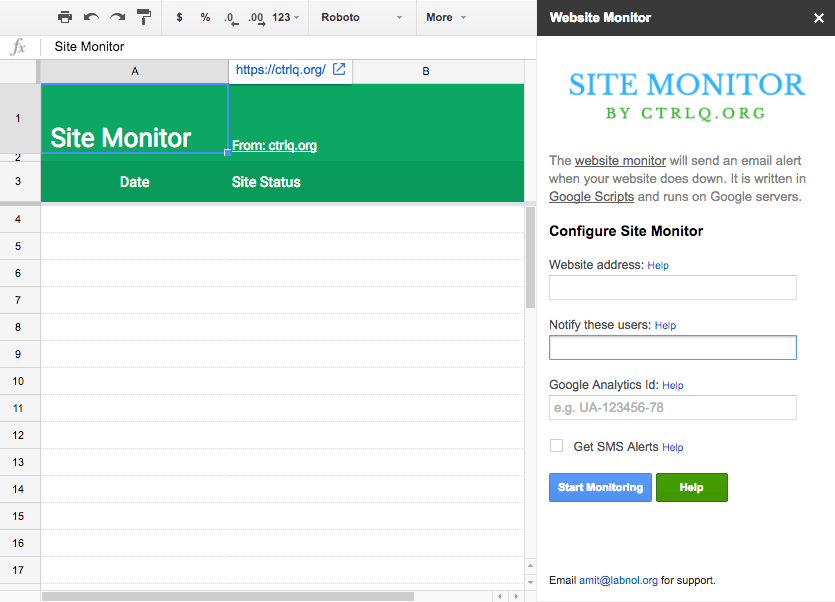835x602 pixels.
Task: Focus the Google Analytics Id input field
Action: (x=673, y=408)
